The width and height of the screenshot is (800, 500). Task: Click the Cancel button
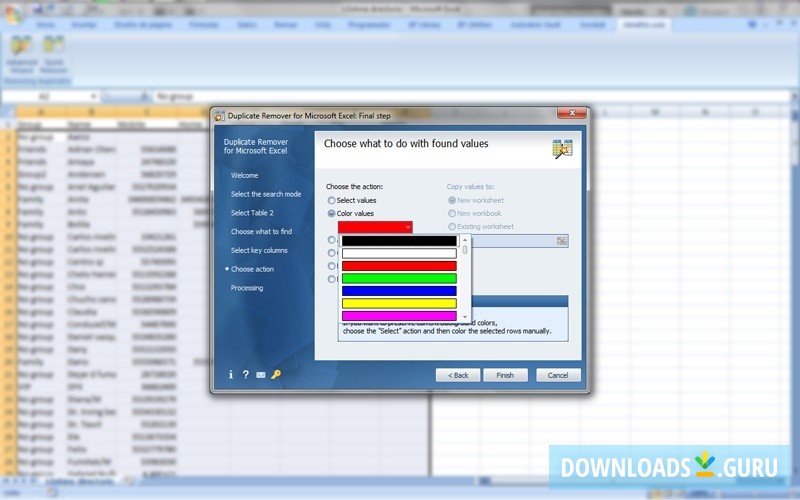(558, 375)
